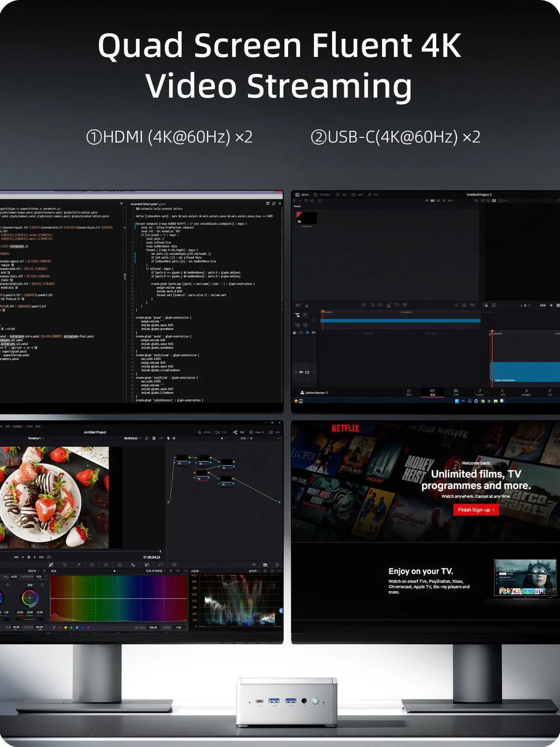
Task: Click the yellow color dot below hue curve
Action: 66,628
